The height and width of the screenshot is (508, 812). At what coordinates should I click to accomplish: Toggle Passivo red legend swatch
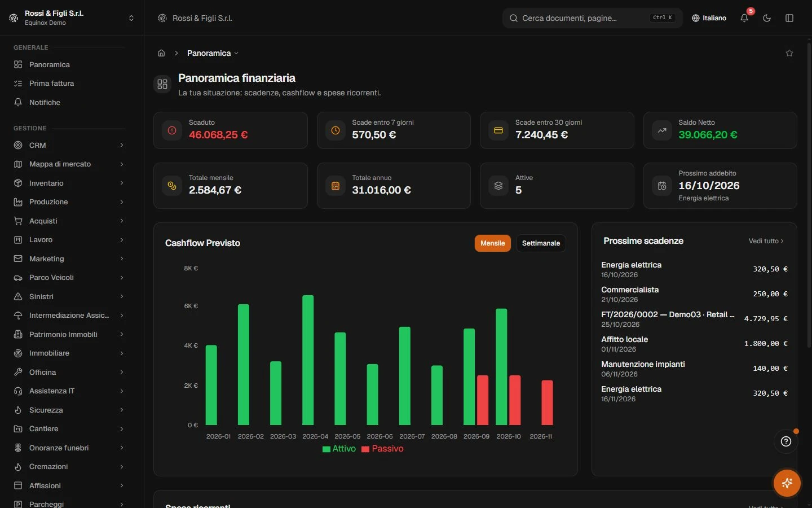[365, 449]
